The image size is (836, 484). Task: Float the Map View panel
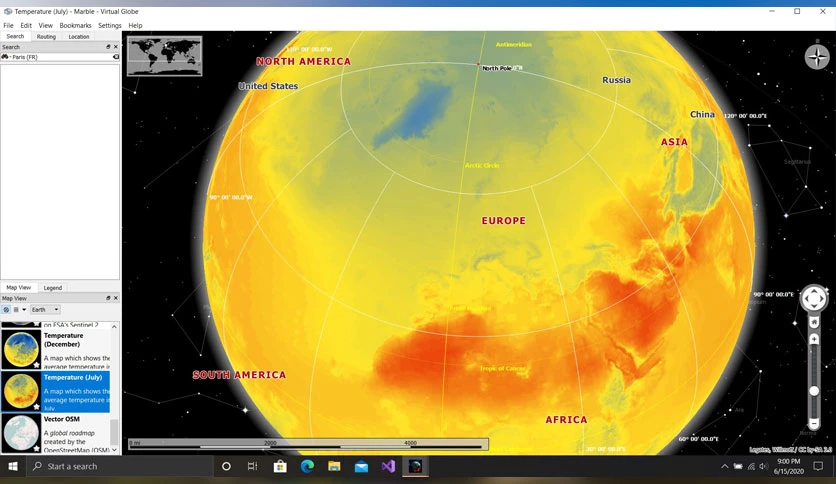pyautogui.click(x=108, y=298)
